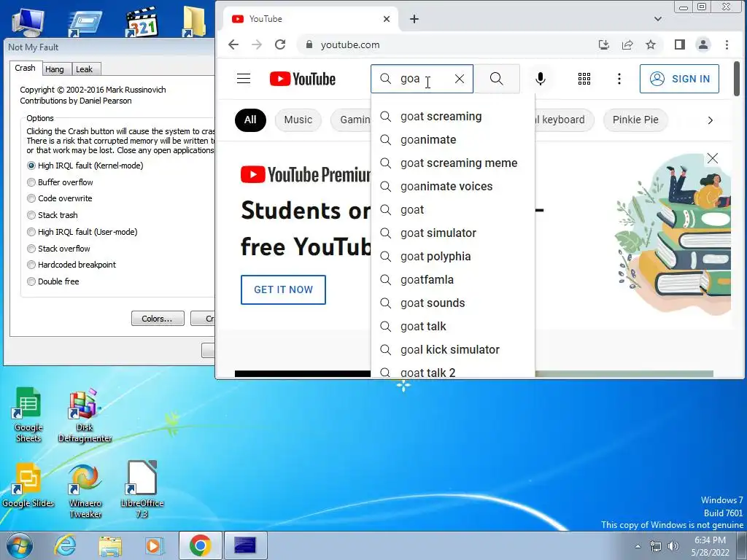Go back in Chrome
This screenshot has height=560, width=747.
click(x=233, y=44)
